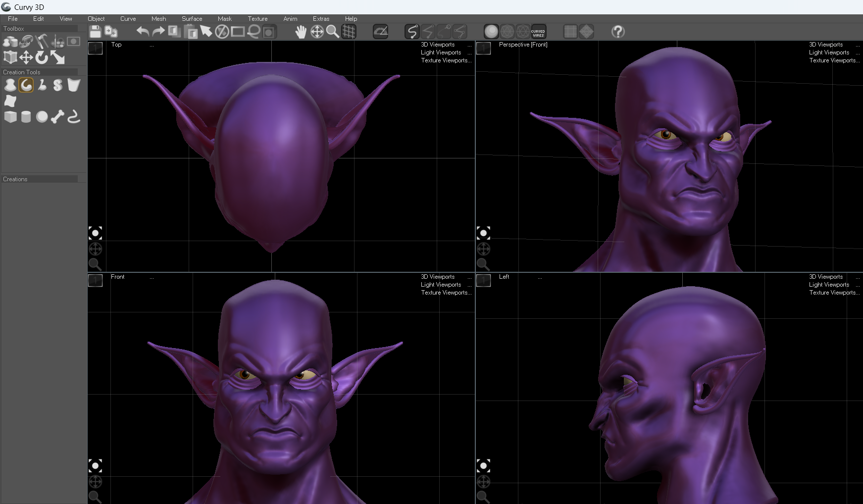Viewport: 863px width, 504px height.
Task: Choose the lasso selection tool
Action: (x=254, y=32)
